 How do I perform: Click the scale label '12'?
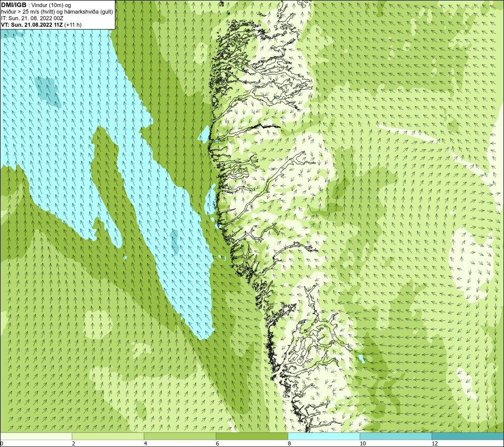click(435, 443)
